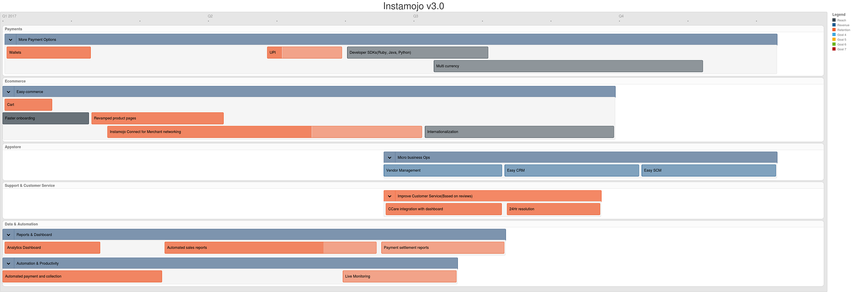Jump to the Q2 timeline marker
This screenshot has width=868, height=292.
click(210, 16)
